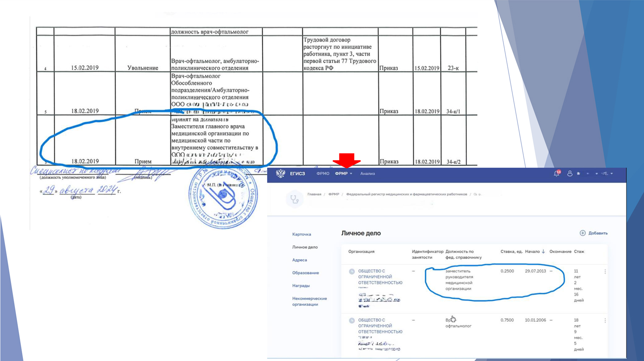Click the Добавить button
The image size is (644, 361).
[594, 233]
